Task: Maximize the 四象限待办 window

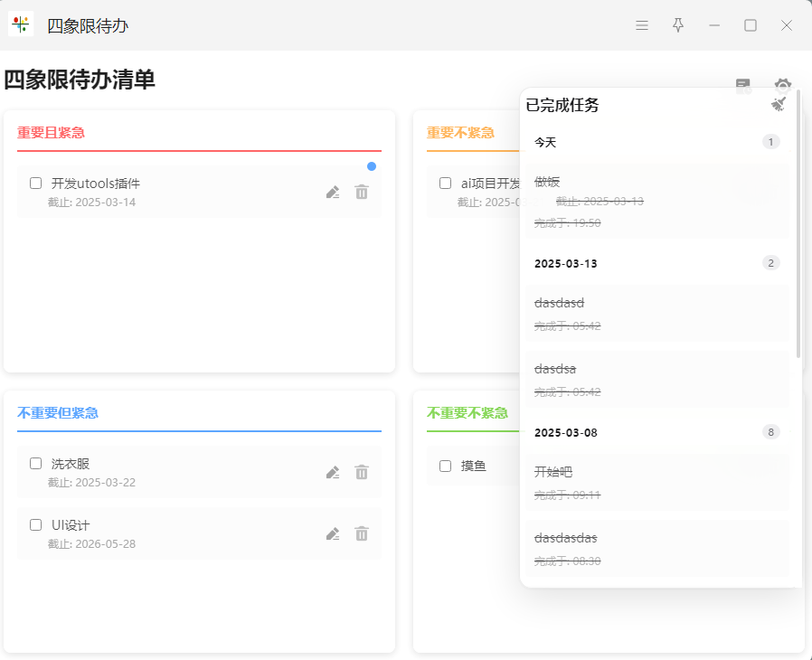Action: [751, 25]
